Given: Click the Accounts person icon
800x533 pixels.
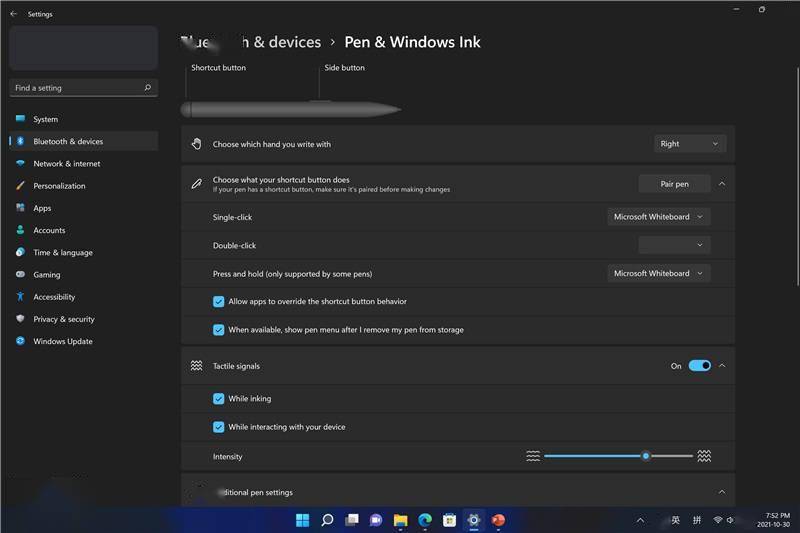Looking at the screenshot, I should pyautogui.click(x=20, y=230).
